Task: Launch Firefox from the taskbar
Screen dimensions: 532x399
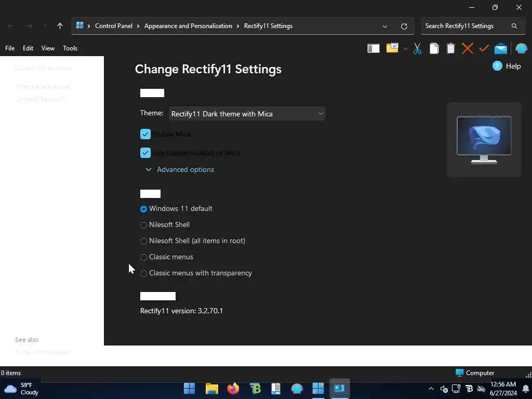Action: (x=233, y=389)
